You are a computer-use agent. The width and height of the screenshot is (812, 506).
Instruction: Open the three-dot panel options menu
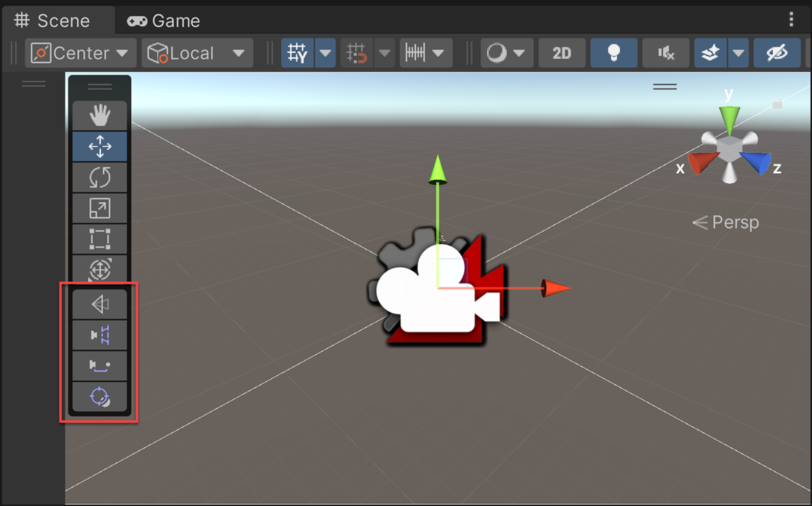pos(792,19)
